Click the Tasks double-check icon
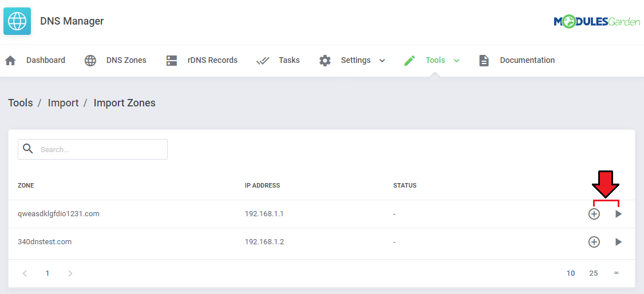Viewport: 644px width, 294px height. click(x=262, y=61)
